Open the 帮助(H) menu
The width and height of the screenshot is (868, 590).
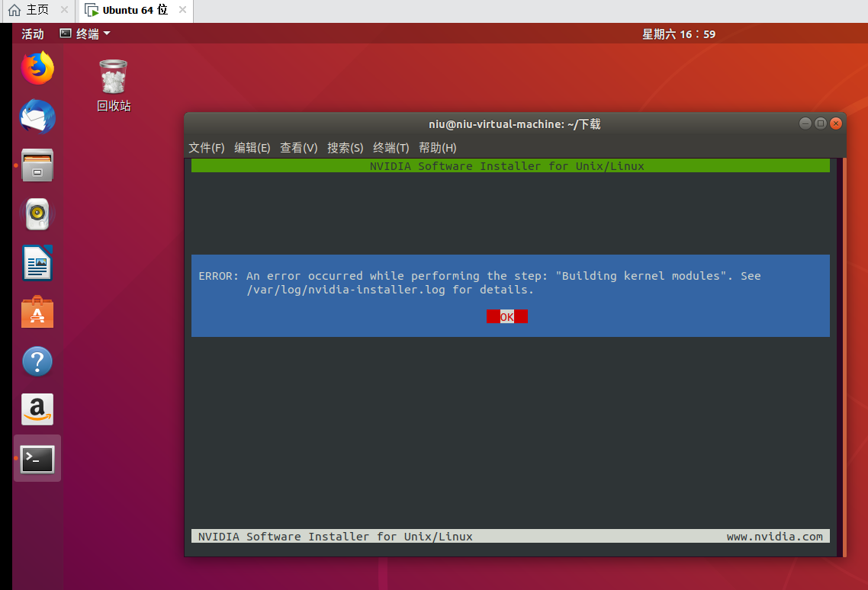[438, 148]
